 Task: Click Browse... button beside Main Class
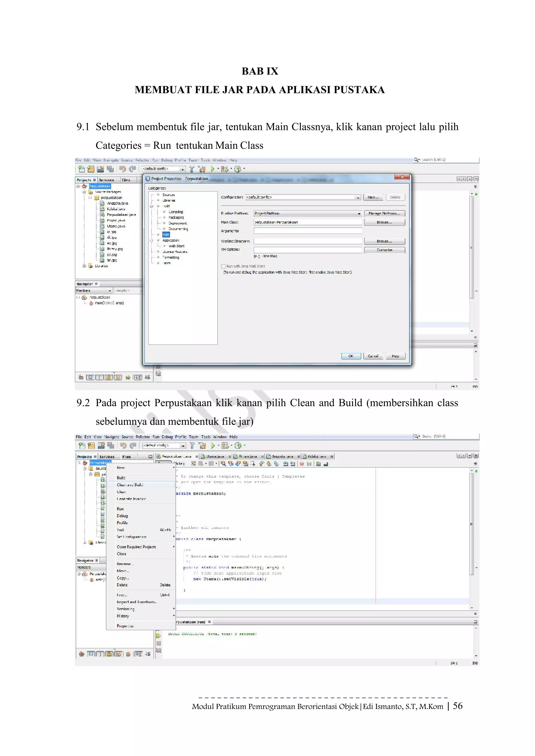385,222
